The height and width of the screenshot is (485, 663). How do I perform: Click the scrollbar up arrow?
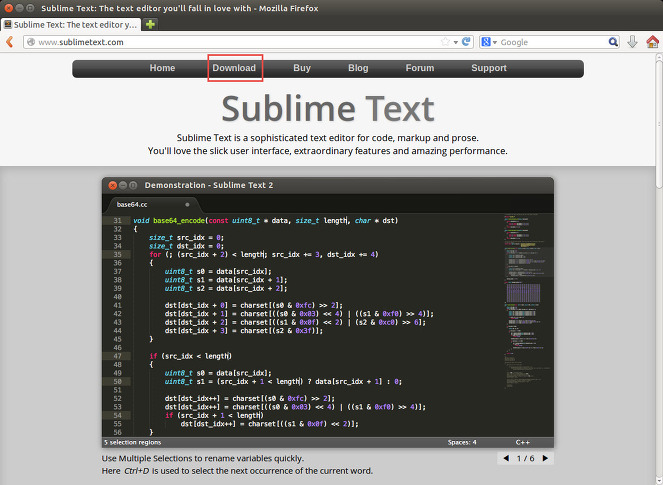[x=659, y=57]
